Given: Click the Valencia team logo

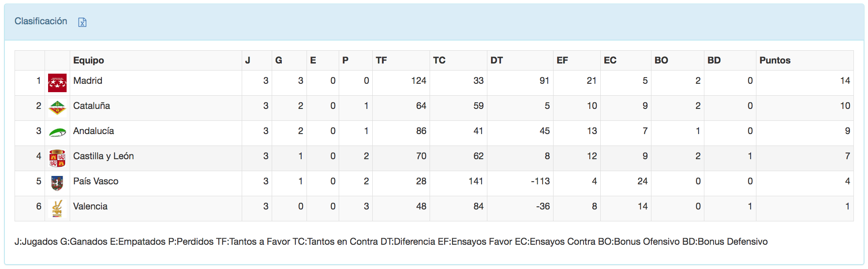Looking at the screenshot, I should [x=57, y=208].
